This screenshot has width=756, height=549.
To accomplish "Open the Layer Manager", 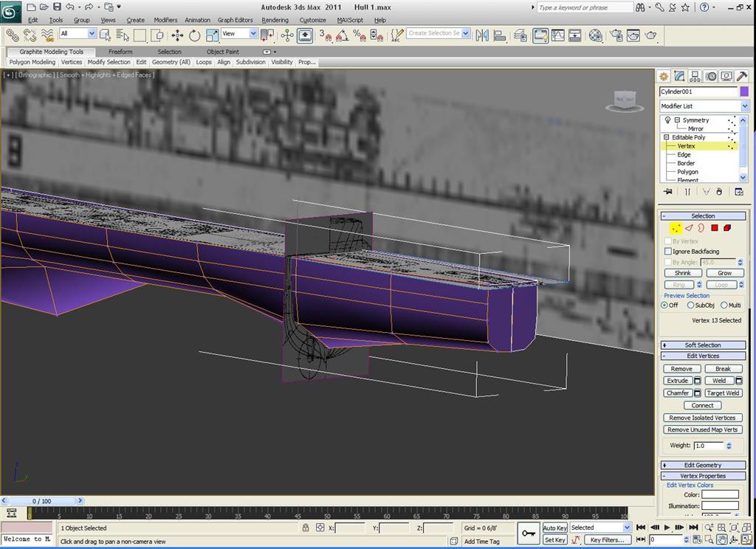I will 520,35.
